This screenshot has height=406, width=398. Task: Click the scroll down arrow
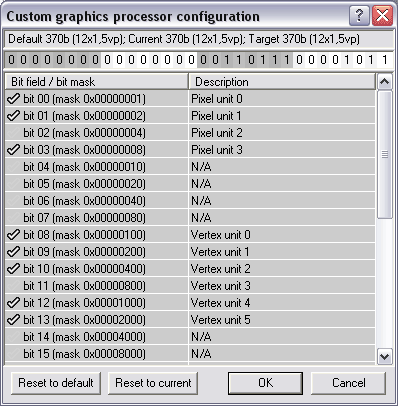click(x=385, y=357)
